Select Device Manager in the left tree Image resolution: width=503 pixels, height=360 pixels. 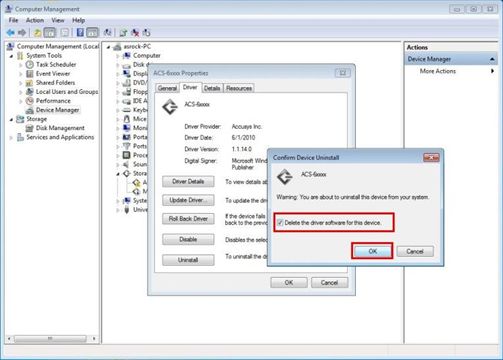[x=57, y=110]
